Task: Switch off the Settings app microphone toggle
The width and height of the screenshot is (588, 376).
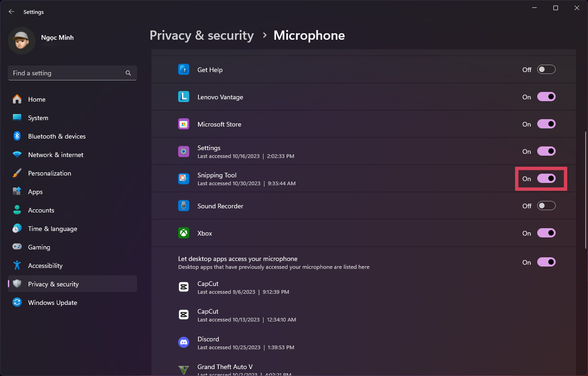Action: coord(546,152)
